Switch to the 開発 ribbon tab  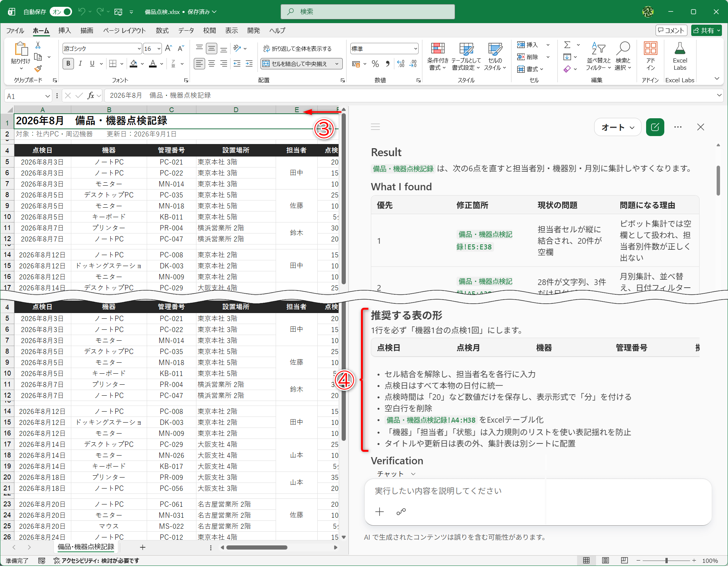pyautogui.click(x=254, y=30)
